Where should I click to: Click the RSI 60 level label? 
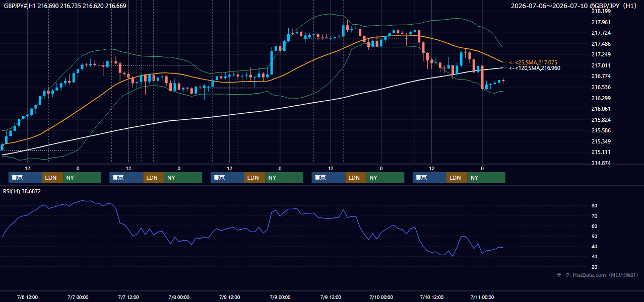click(x=595, y=226)
